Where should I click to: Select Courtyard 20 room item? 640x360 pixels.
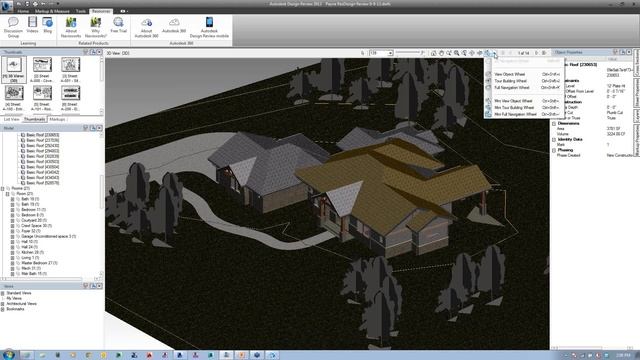click(x=33, y=220)
